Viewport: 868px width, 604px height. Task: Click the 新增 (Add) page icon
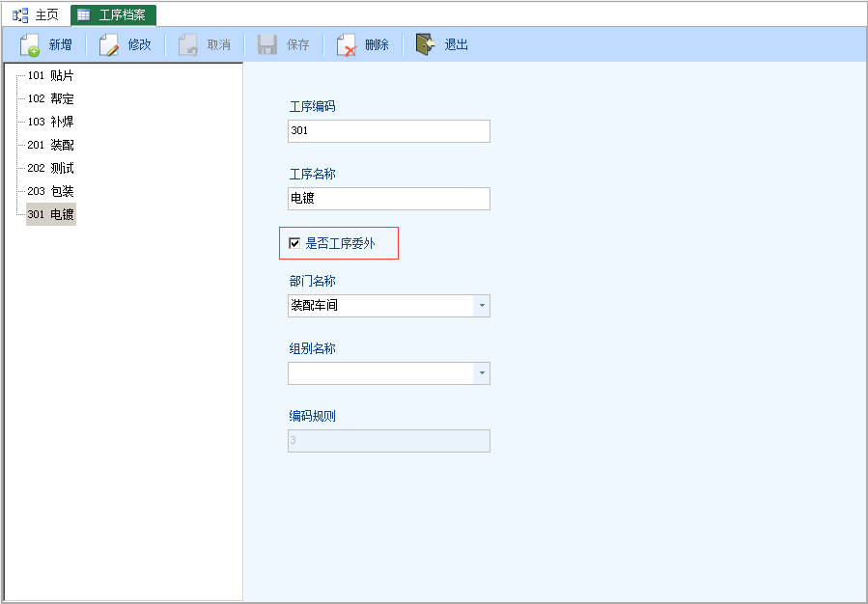click(29, 44)
